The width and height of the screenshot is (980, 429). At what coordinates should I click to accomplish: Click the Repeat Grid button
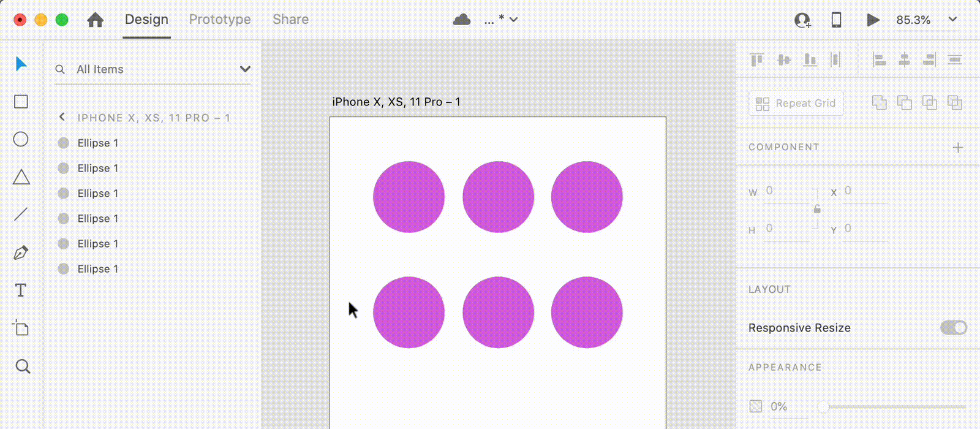[796, 104]
